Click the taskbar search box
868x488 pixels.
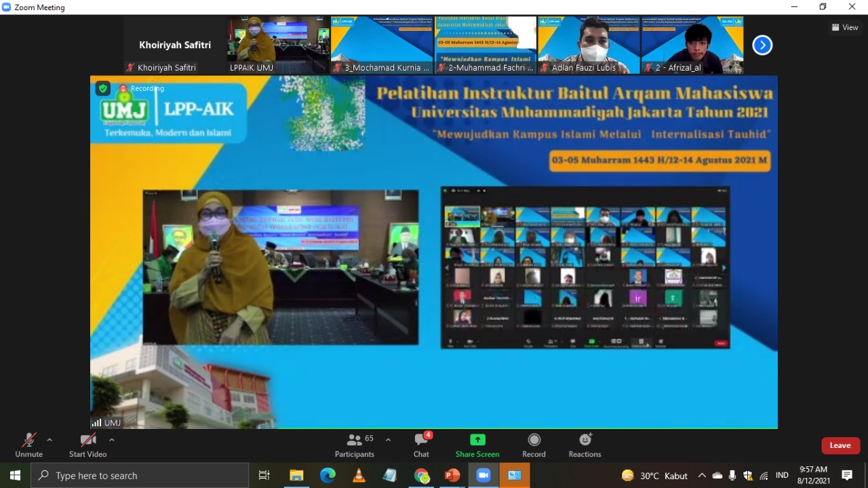pos(140,475)
